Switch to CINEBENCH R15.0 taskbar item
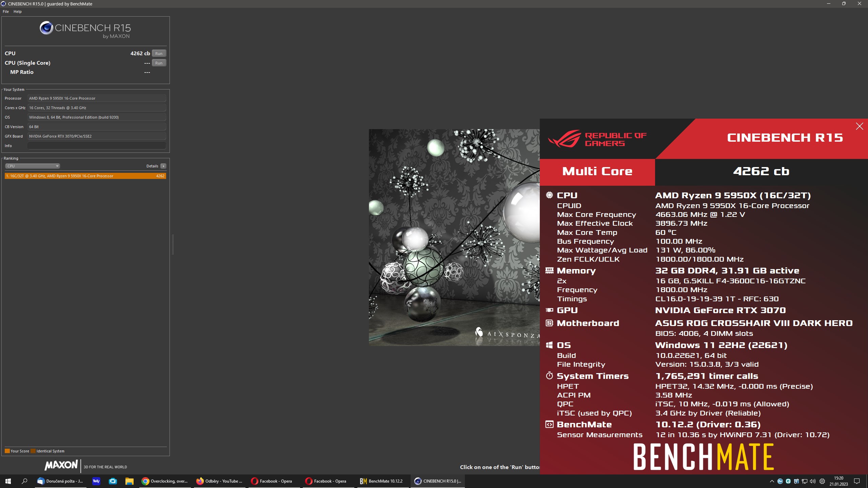The image size is (868, 488). point(437,481)
